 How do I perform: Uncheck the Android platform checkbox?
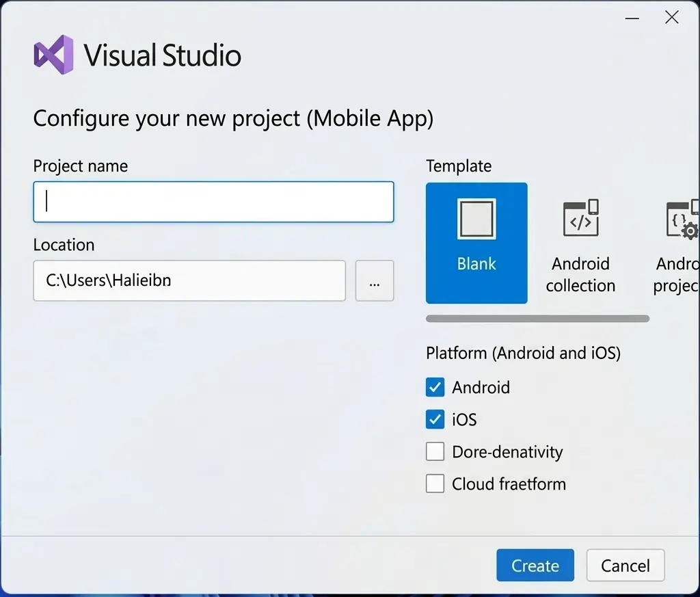(435, 387)
